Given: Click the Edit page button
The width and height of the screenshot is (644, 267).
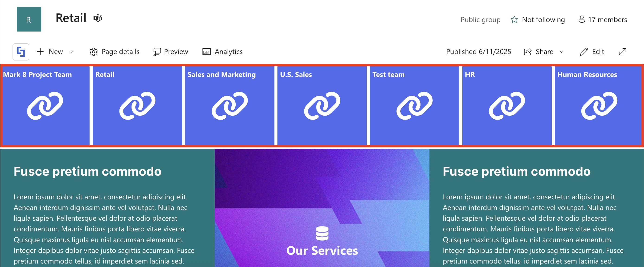Looking at the screenshot, I should pos(592,52).
